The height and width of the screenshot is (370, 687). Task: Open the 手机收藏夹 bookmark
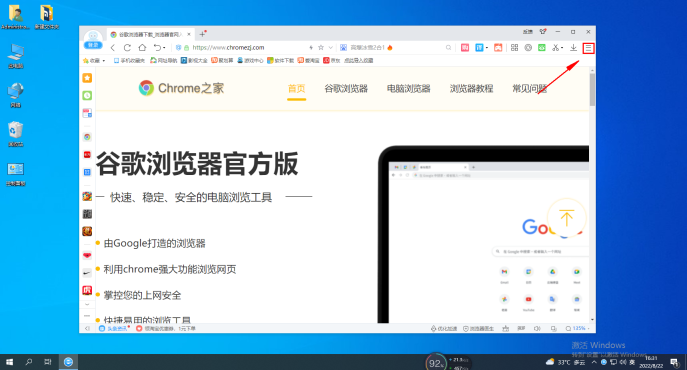(129, 60)
